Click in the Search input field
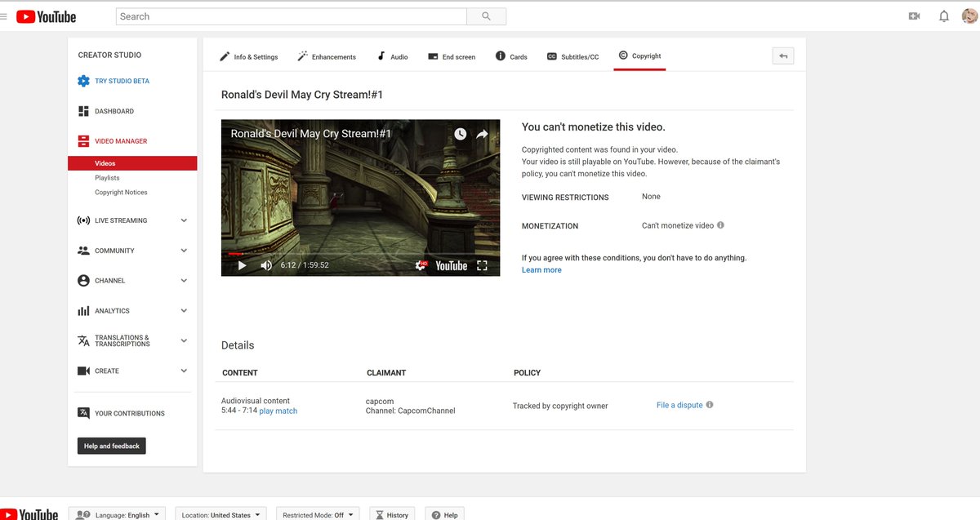Image resolution: width=980 pixels, height=520 pixels. tap(292, 16)
